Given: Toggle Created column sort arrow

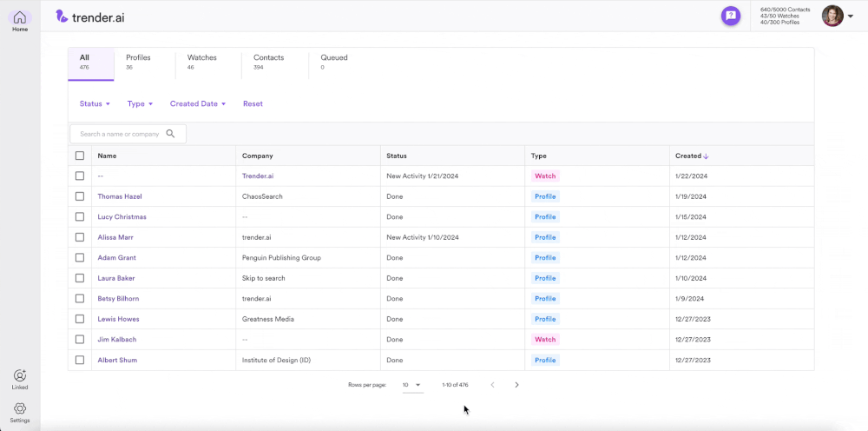Looking at the screenshot, I should [x=706, y=156].
